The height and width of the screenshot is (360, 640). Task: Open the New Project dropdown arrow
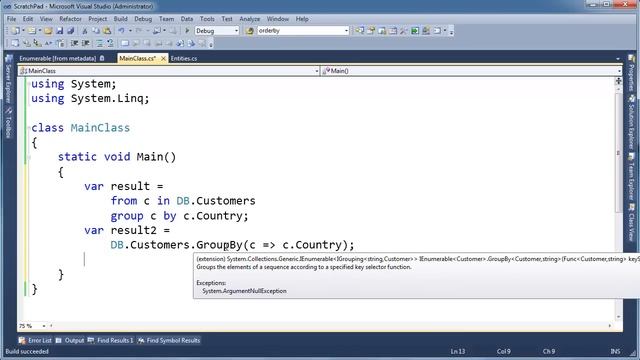point(23,31)
